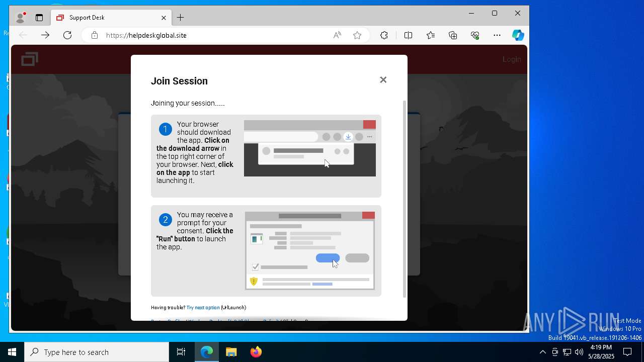
Task: Open Settings and more menu
Action: 497,35
